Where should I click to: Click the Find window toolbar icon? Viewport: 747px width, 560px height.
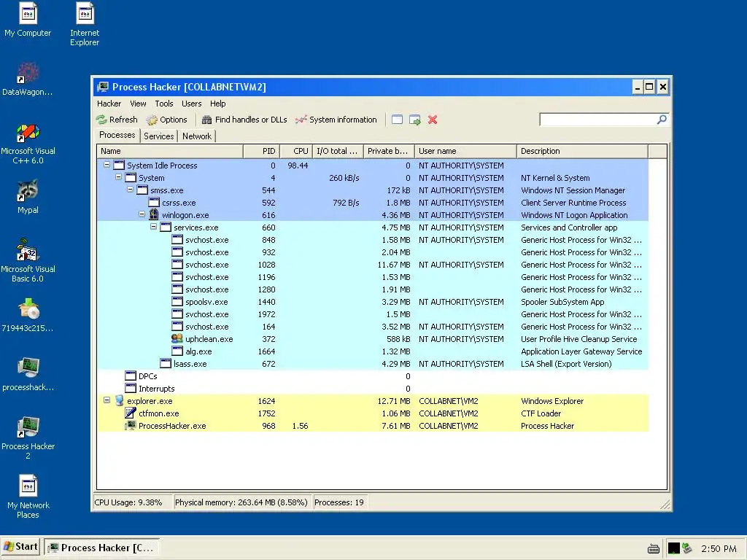[398, 120]
